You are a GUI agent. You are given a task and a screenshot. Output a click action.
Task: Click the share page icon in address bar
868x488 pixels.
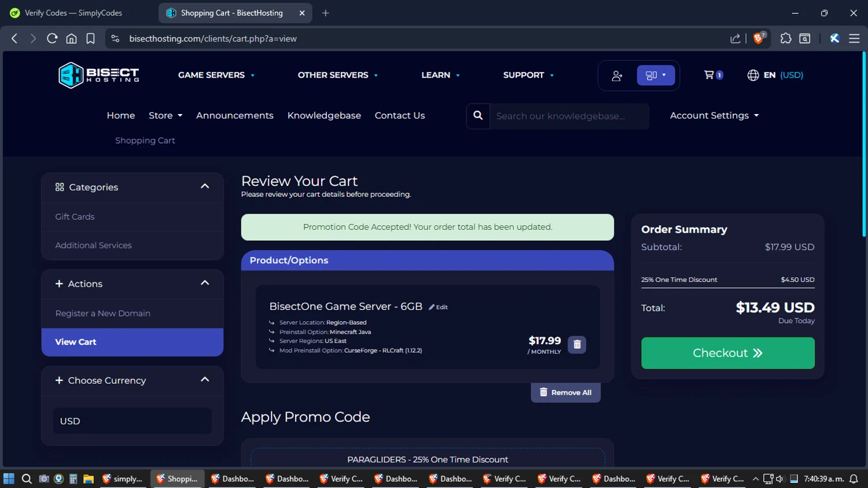pyautogui.click(x=735, y=39)
